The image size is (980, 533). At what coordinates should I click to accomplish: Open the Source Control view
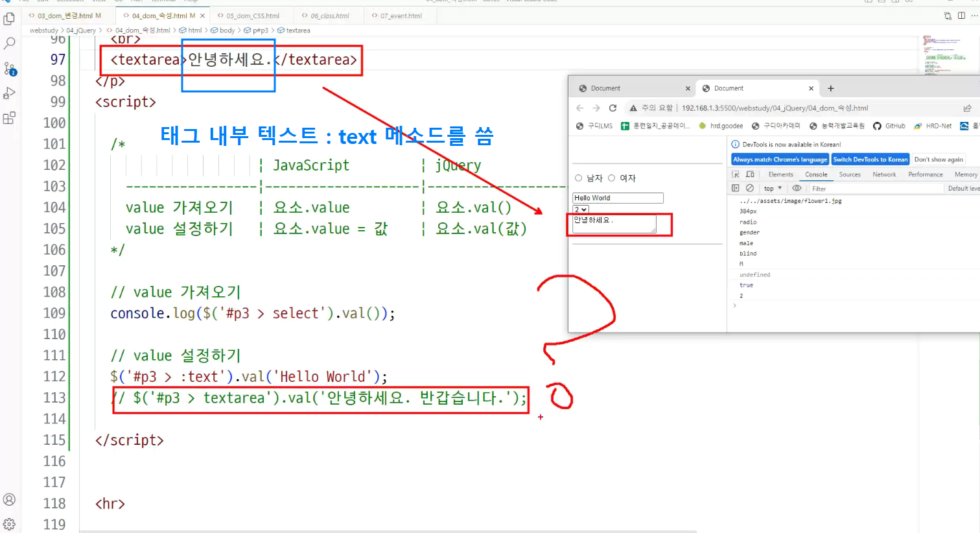(x=10, y=69)
